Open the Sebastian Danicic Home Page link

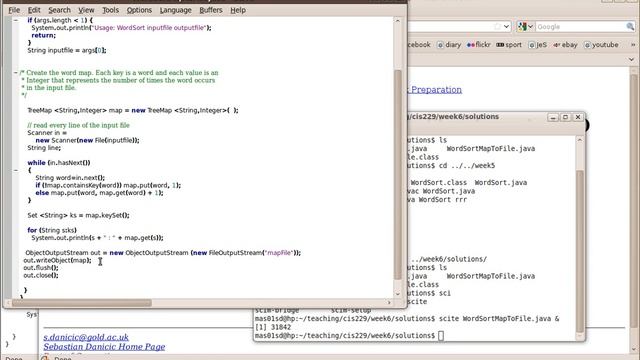click(x=104, y=347)
